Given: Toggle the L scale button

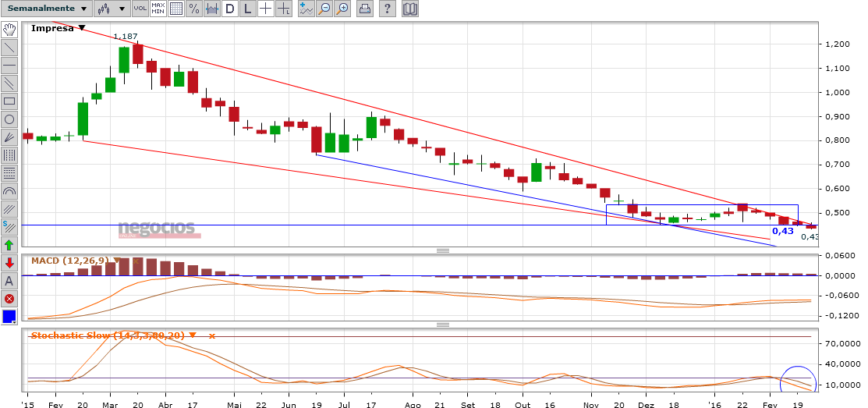Looking at the screenshot, I should 247,9.
